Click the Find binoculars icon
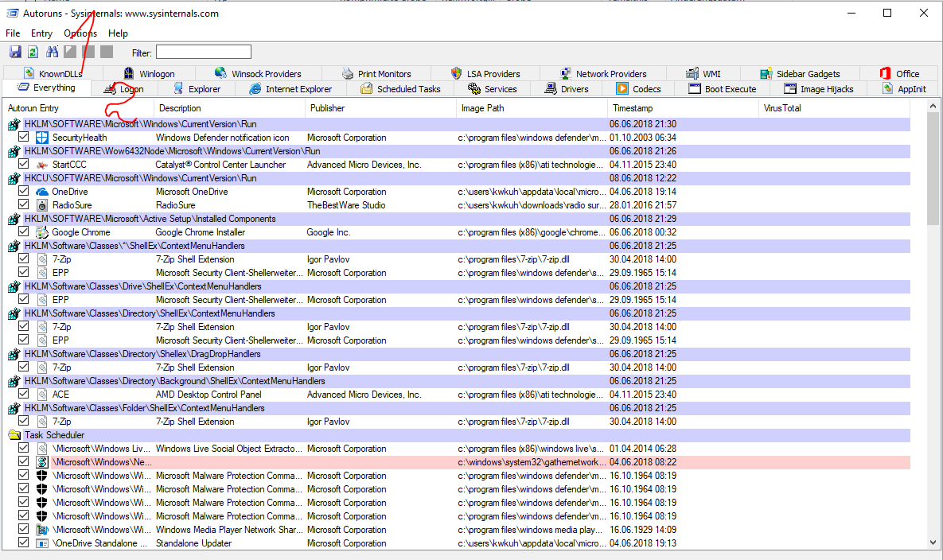943x560 pixels. tap(53, 52)
